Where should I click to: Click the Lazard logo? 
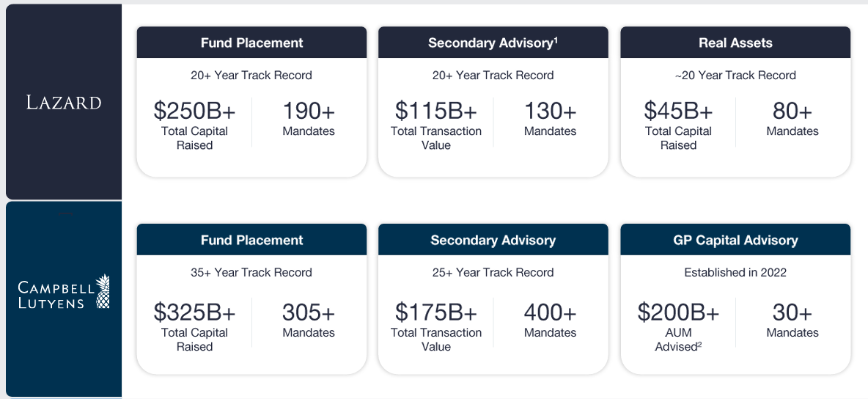(x=64, y=102)
